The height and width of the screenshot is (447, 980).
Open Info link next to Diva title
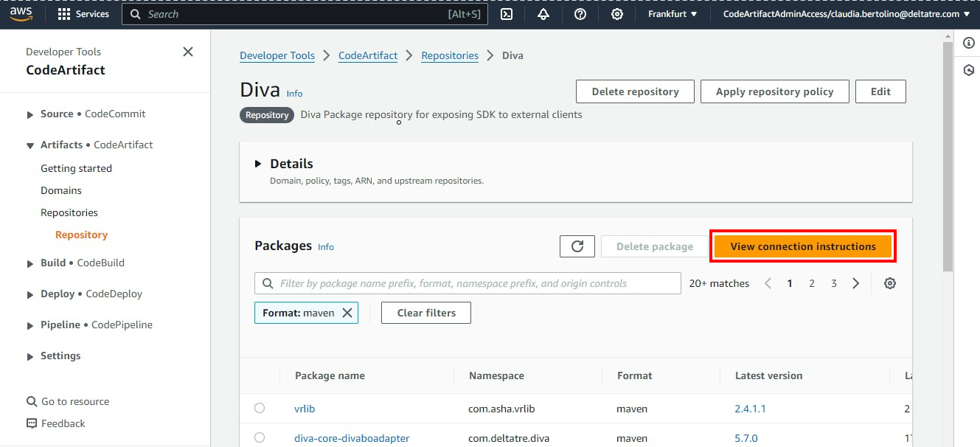click(x=294, y=94)
